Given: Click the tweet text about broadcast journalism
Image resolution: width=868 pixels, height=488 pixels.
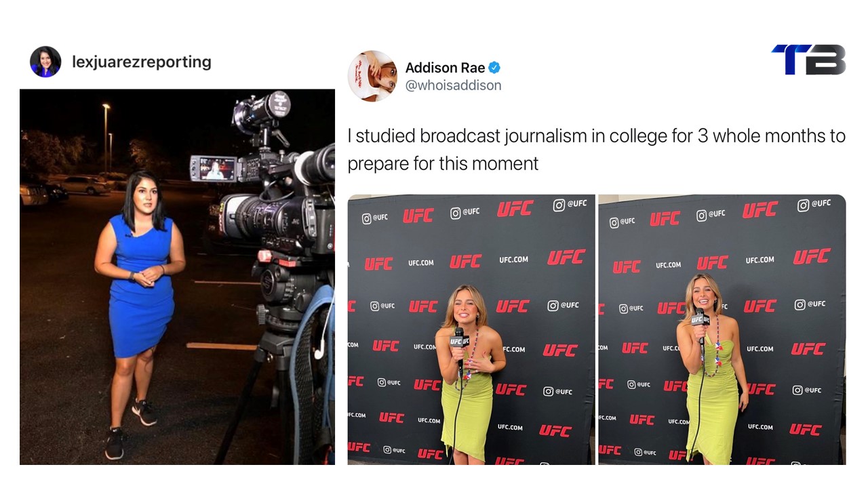Looking at the screenshot, I should pyautogui.click(x=596, y=149).
